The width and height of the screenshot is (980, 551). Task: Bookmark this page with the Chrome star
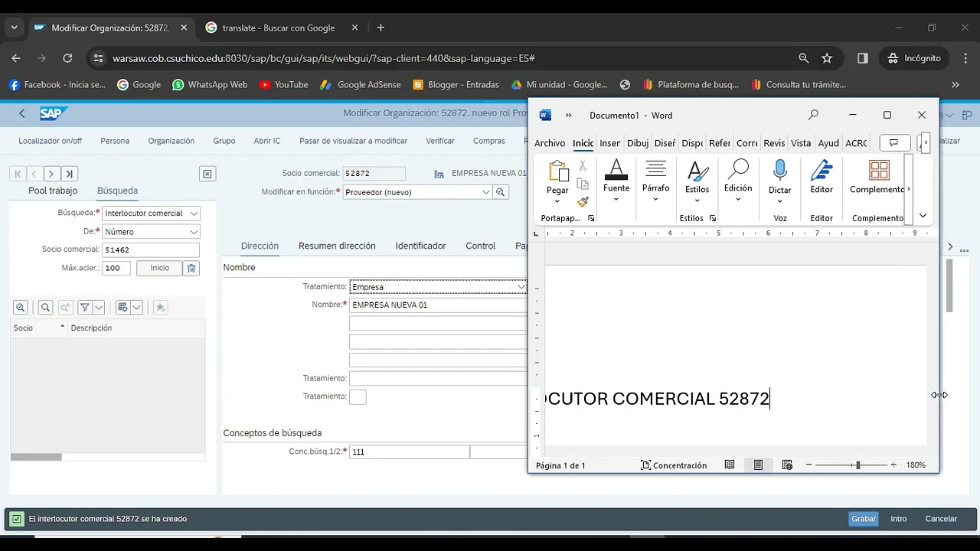827,58
